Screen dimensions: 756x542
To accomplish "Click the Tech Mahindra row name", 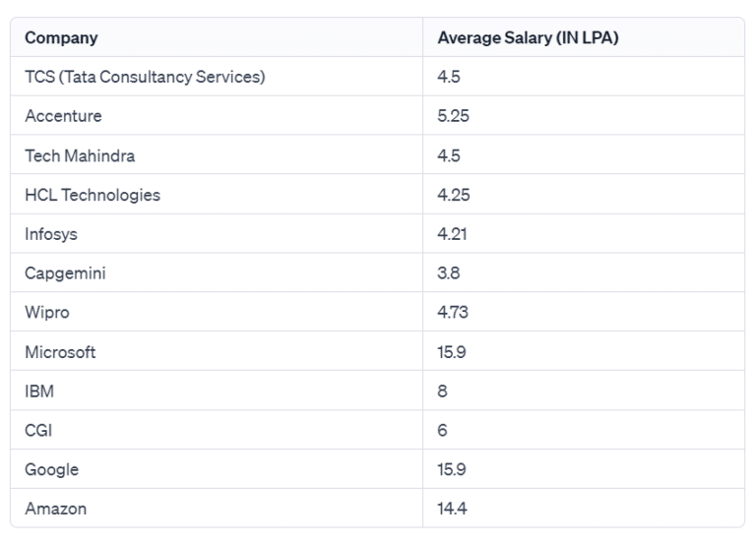I will (80, 155).
